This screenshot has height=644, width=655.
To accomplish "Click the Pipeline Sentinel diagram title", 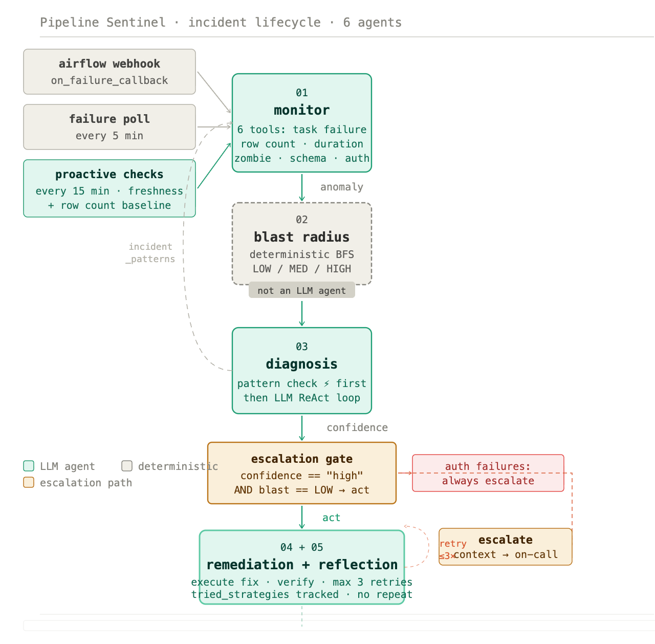I will (x=221, y=23).
